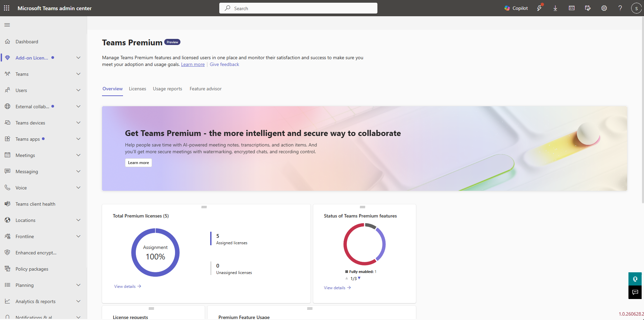
Task: Click the Dashboard home icon
Action: (x=7, y=42)
